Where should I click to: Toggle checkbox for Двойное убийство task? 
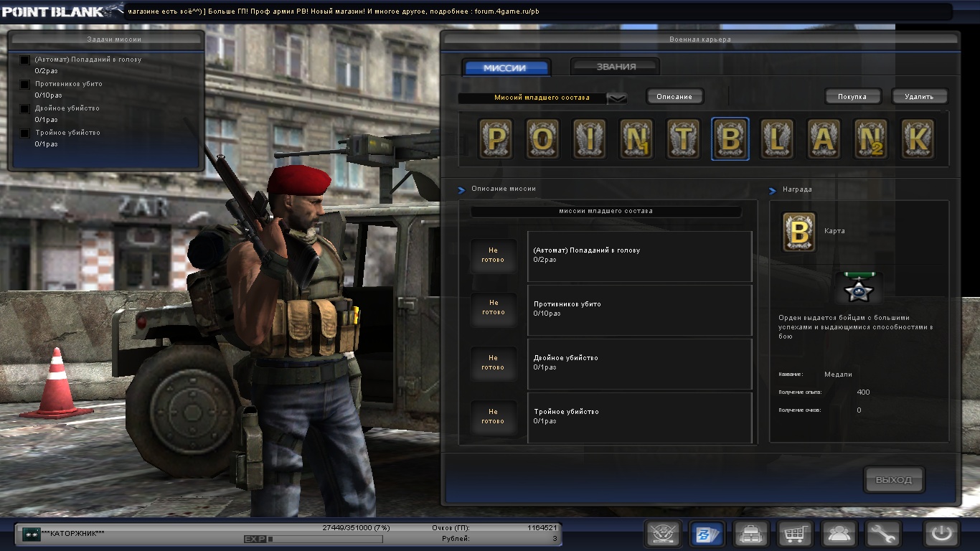[25, 109]
